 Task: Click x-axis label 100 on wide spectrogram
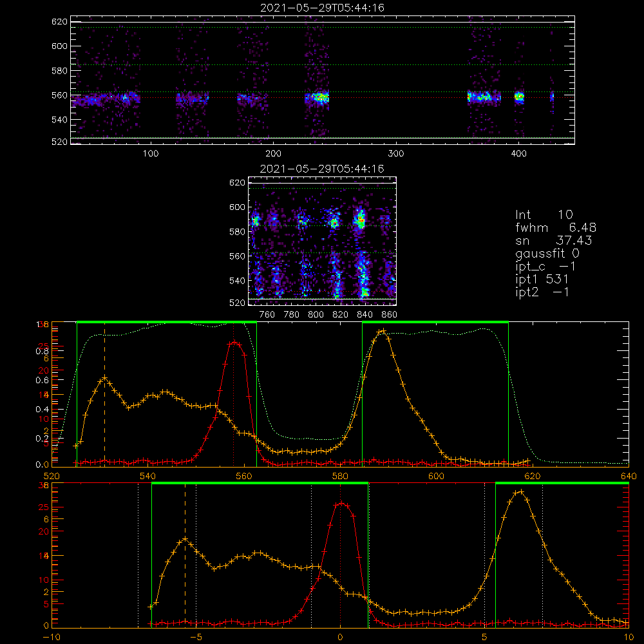point(151,154)
